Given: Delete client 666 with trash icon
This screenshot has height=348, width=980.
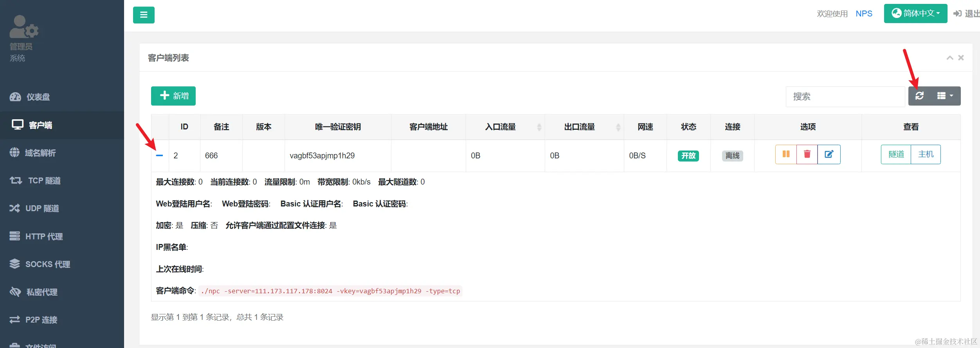Looking at the screenshot, I should coord(807,154).
